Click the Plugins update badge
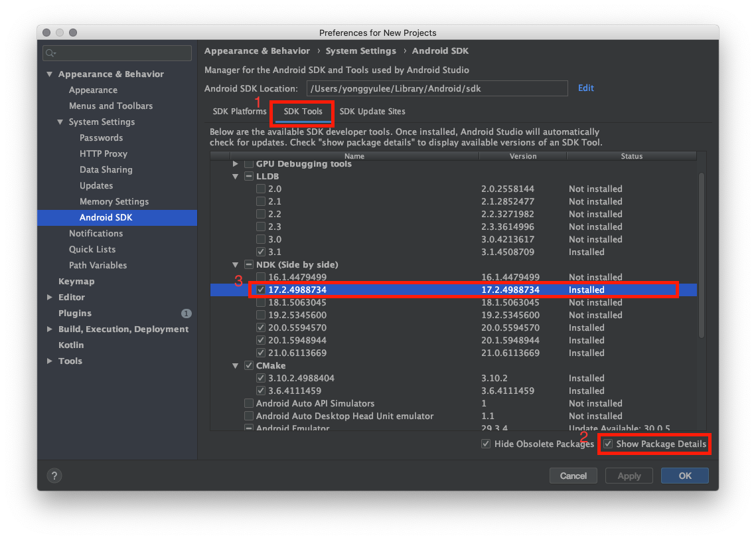The width and height of the screenshot is (756, 540). click(x=186, y=314)
